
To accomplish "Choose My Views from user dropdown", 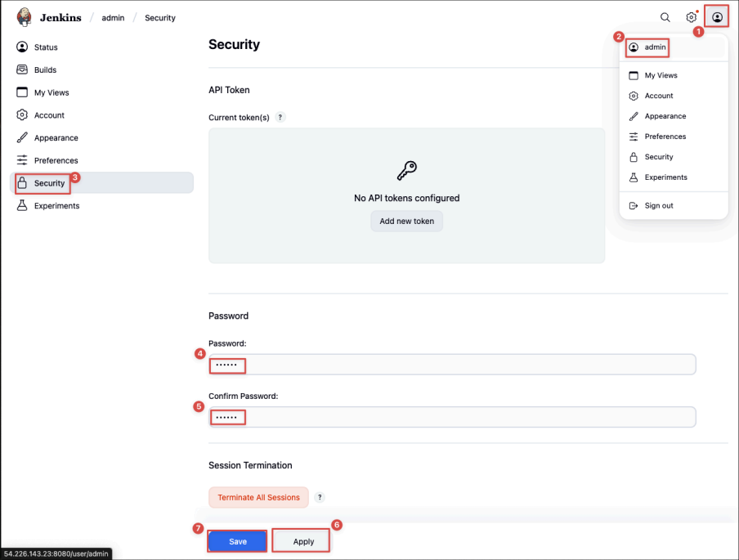I will coord(674,75).
